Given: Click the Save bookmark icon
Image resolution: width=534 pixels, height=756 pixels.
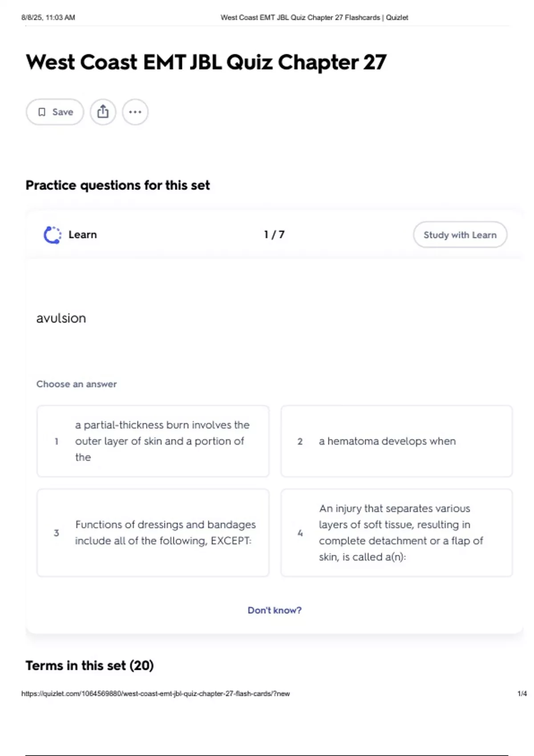Looking at the screenshot, I should (42, 112).
